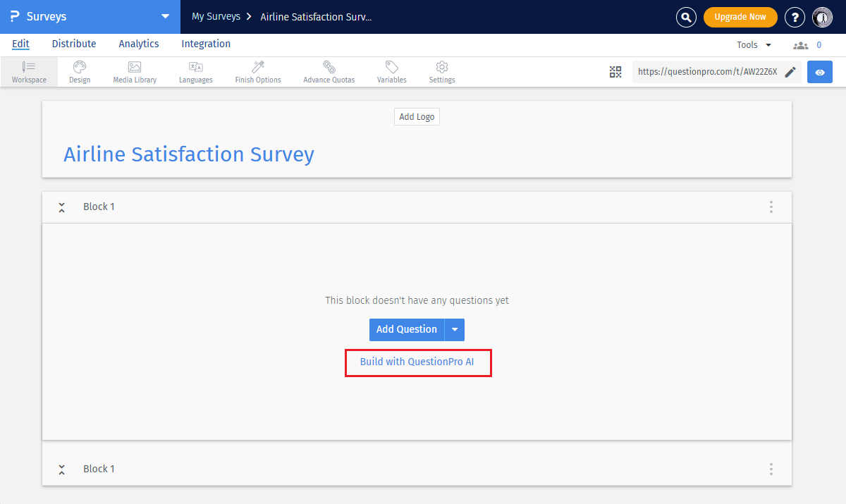Collapse the first Block 1 section
The image size is (846, 504).
[x=62, y=207]
